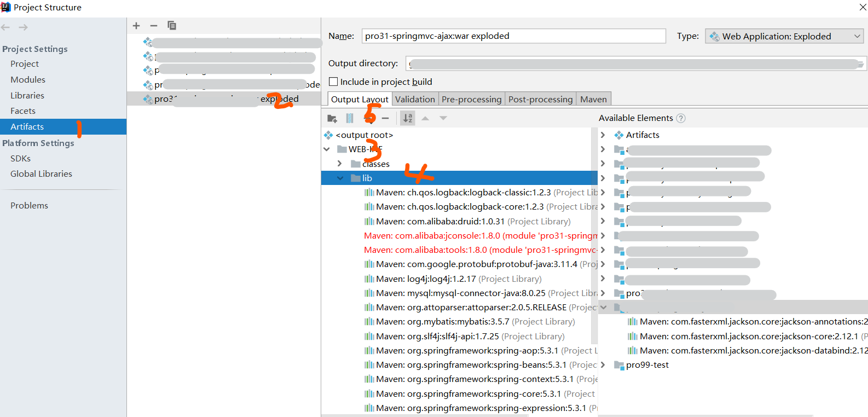The width and height of the screenshot is (868, 417).
Task: Click the pro99-test module icon
Action: click(x=619, y=365)
